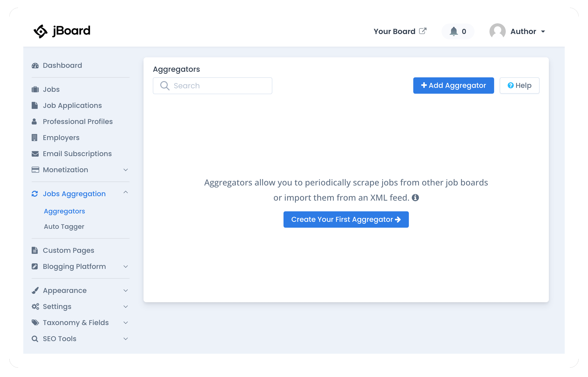Select the Custom Pages menu item
588x377 pixels.
pyautogui.click(x=68, y=250)
